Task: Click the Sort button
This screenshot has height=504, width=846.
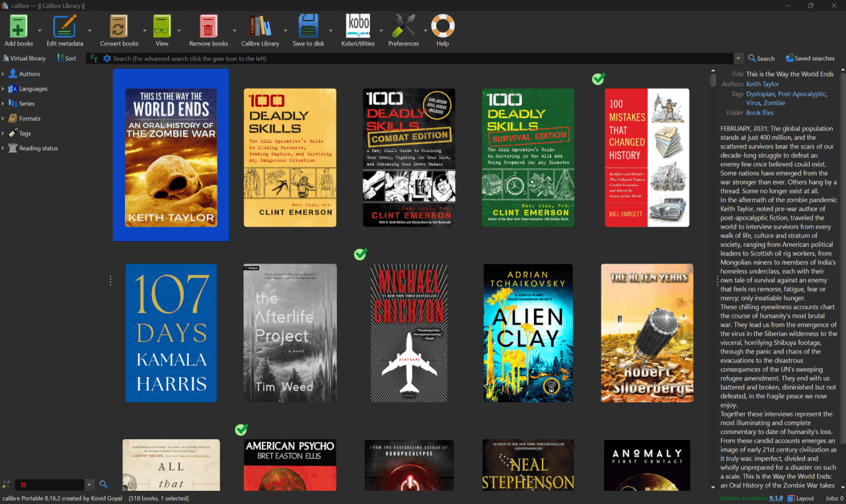Action: (x=67, y=59)
